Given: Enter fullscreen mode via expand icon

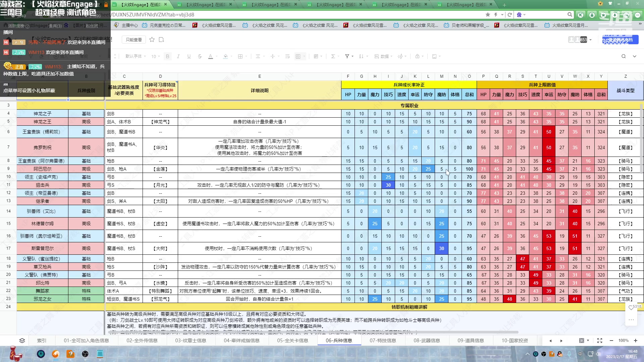Looking at the screenshot, I should pos(600,341).
